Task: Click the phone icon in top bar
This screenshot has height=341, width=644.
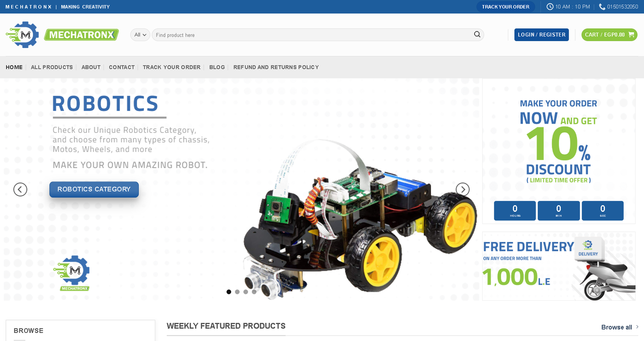Action: [602, 7]
